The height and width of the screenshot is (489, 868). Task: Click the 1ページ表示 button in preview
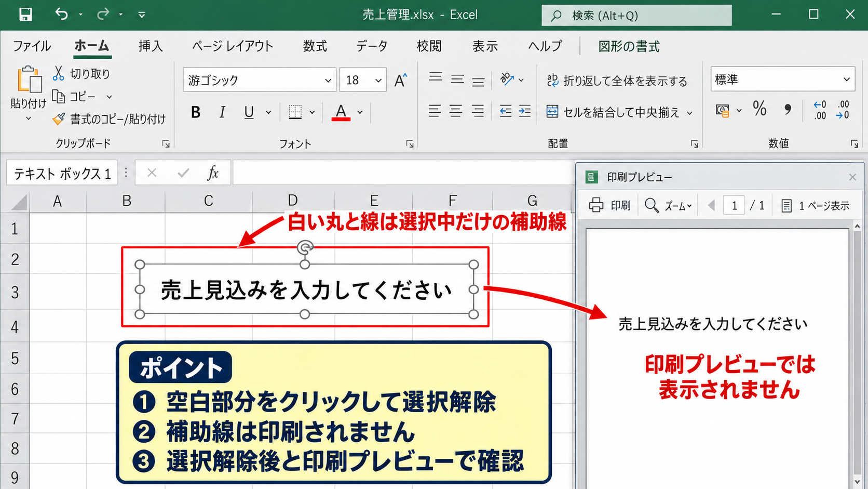tap(815, 206)
